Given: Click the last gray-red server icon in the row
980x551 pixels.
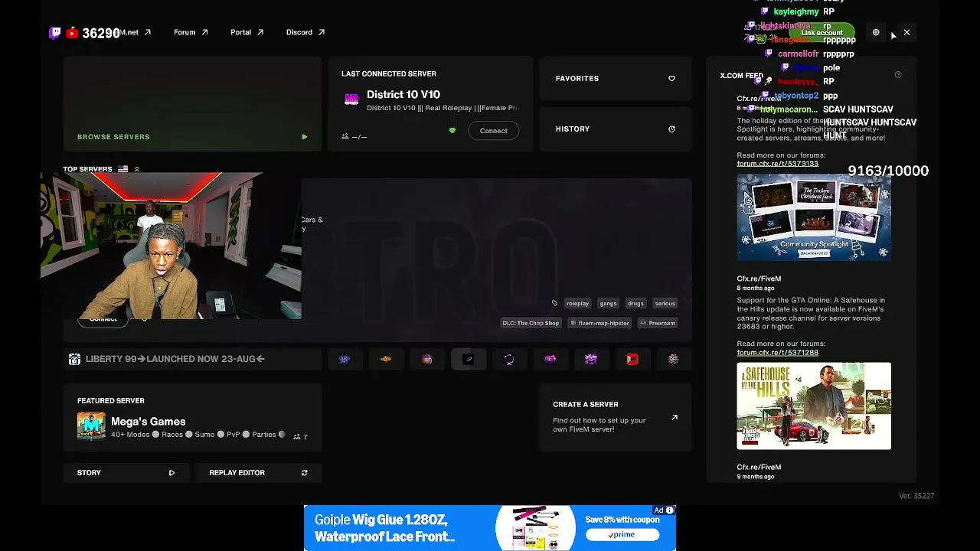Looking at the screenshot, I should (674, 359).
